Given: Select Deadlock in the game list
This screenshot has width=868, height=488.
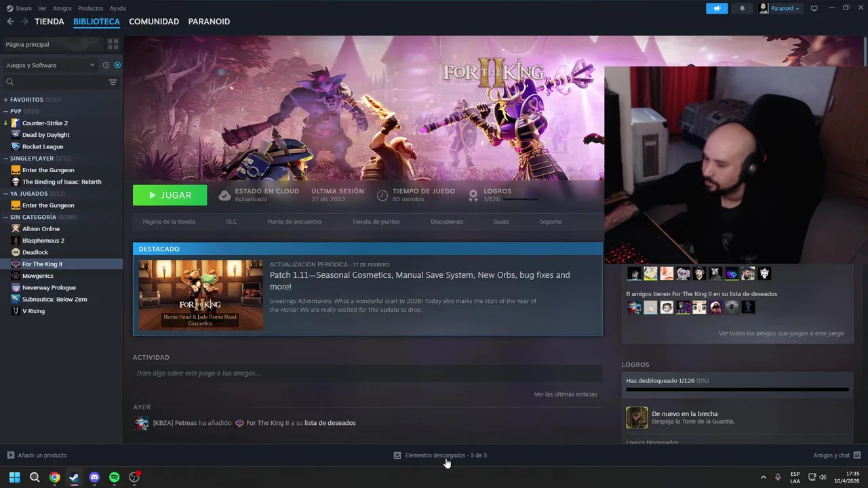Looking at the screenshot, I should pos(35,252).
